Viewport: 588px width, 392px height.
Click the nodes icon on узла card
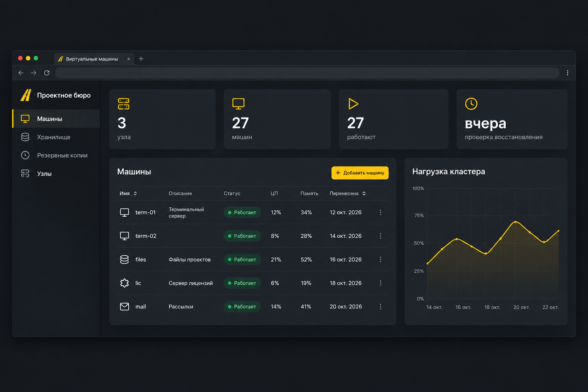tap(124, 104)
